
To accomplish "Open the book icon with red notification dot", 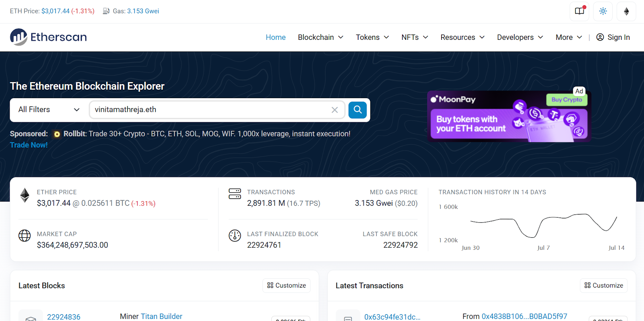I will [x=580, y=11].
